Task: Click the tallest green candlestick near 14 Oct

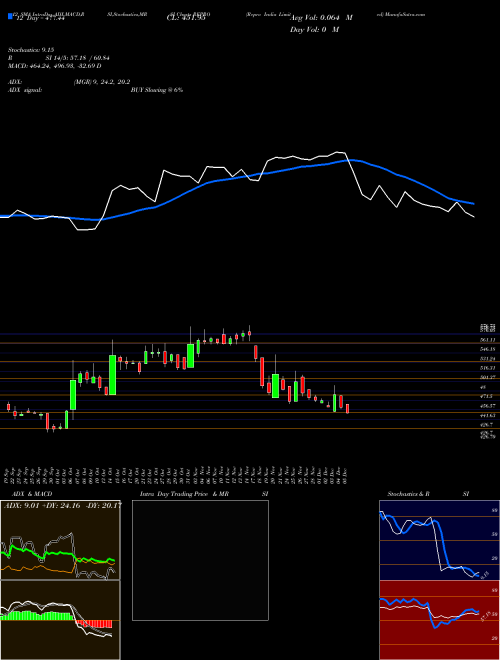Action: (112, 375)
